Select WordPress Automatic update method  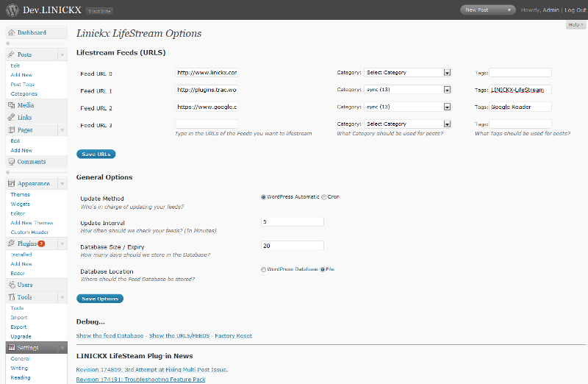(x=263, y=197)
